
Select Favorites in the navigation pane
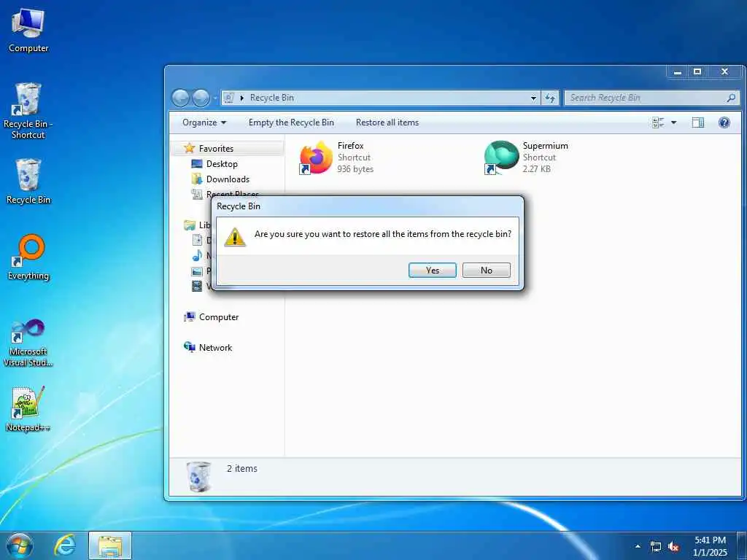pos(216,149)
